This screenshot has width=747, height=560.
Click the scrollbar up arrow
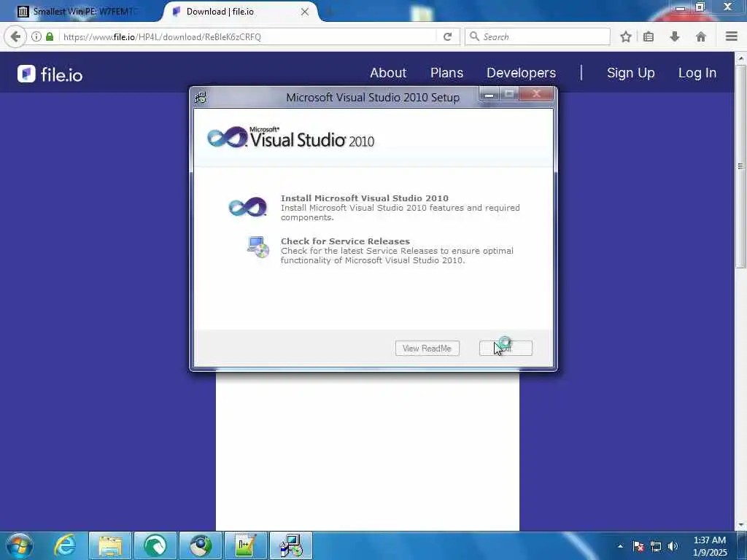click(741, 58)
